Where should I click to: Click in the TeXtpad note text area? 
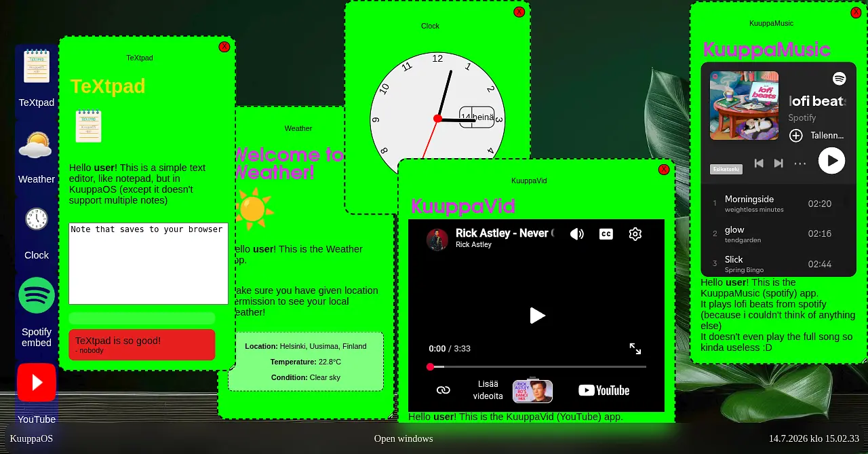(149, 263)
